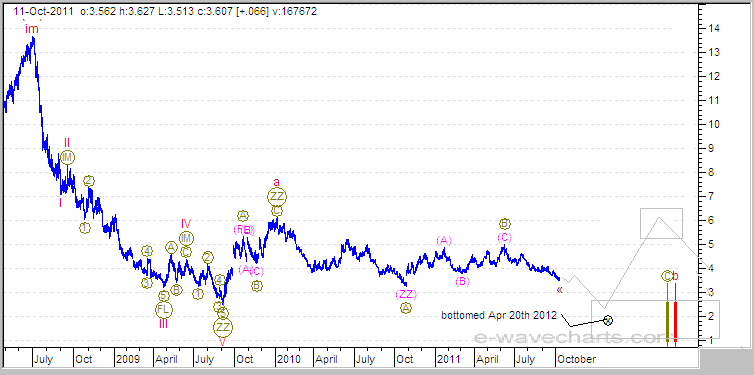The image size is (754, 375).
Task: Select the red 'V' wave label
Action: pyautogui.click(x=222, y=341)
